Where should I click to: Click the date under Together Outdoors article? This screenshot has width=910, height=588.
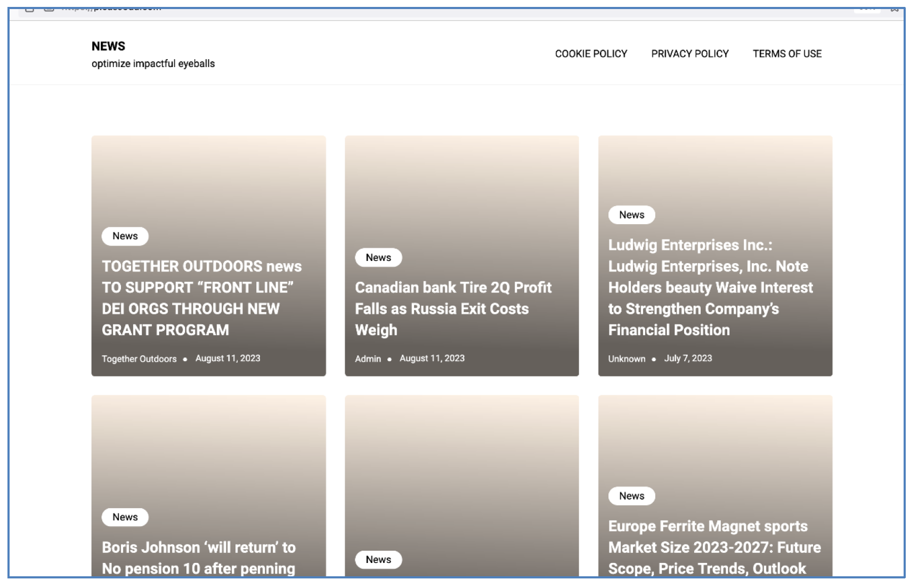tap(228, 358)
